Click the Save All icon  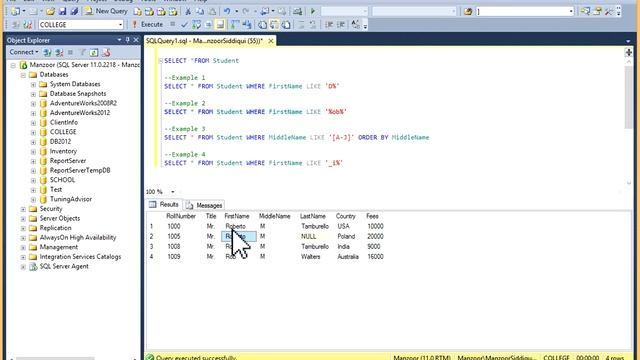(74, 11)
